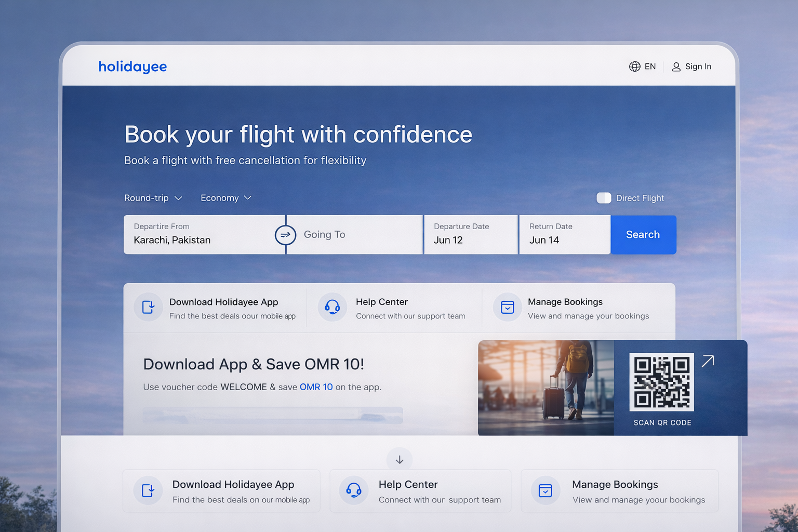This screenshot has width=798, height=532.
Task: Click the Sign In link
Action: coord(691,66)
